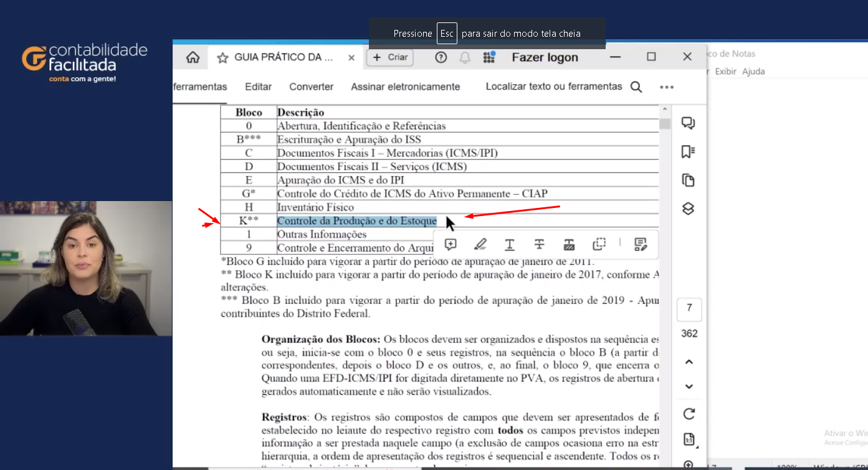Open Exibir menu in Notepad window

pyautogui.click(x=725, y=72)
